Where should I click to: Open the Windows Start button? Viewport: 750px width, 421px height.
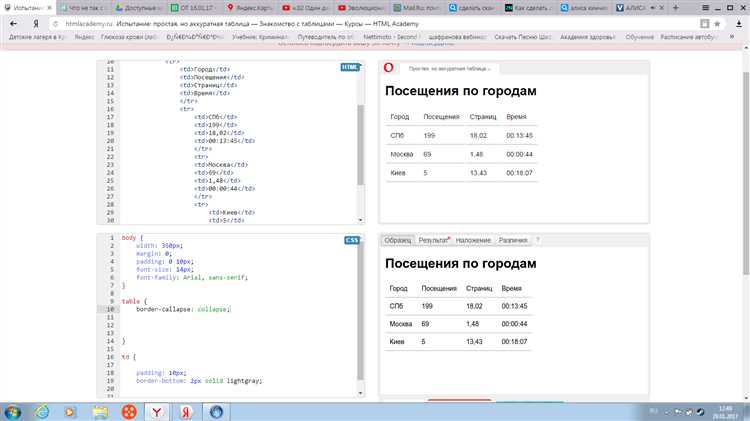pos(11,412)
